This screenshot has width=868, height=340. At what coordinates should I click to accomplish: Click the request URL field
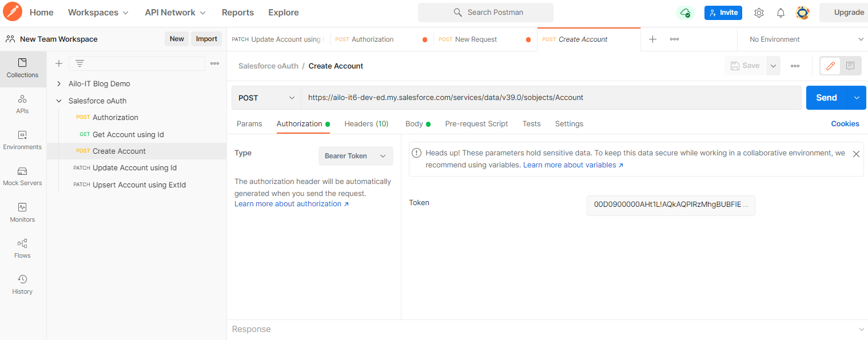pos(551,98)
